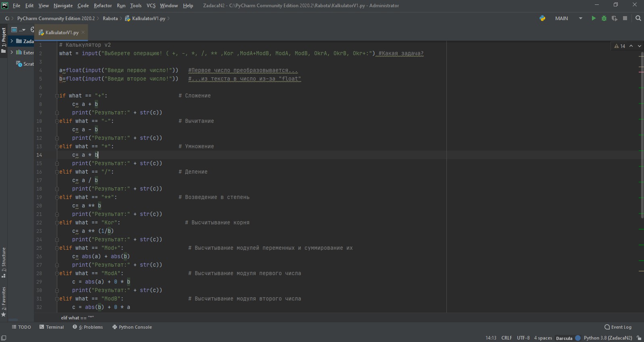Click the tool windows square icon bottom-left
This screenshot has height=342, width=644.
click(4, 338)
